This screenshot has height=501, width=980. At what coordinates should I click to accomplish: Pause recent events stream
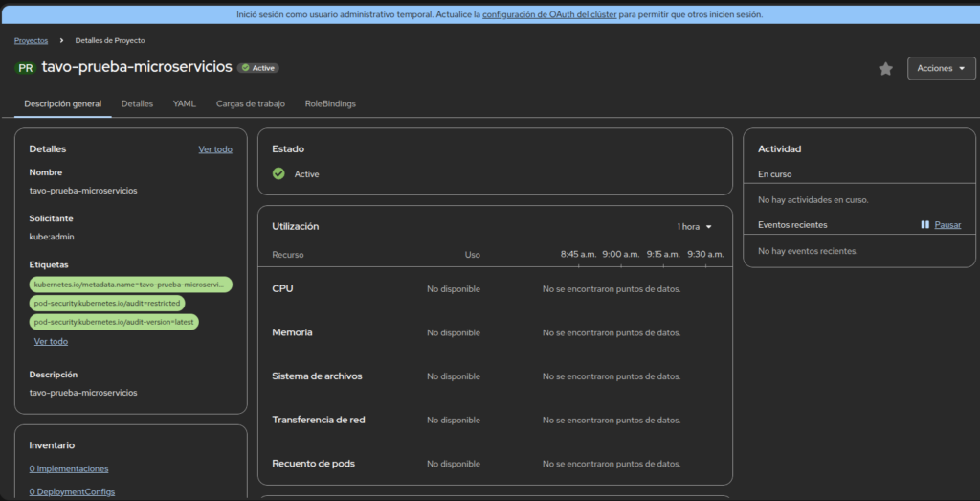[941, 225]
